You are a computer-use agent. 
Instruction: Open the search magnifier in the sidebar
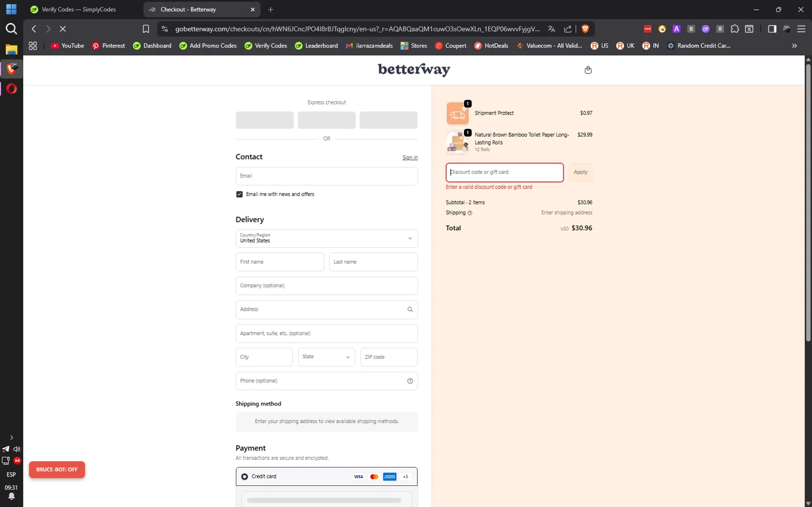(11, 29)
